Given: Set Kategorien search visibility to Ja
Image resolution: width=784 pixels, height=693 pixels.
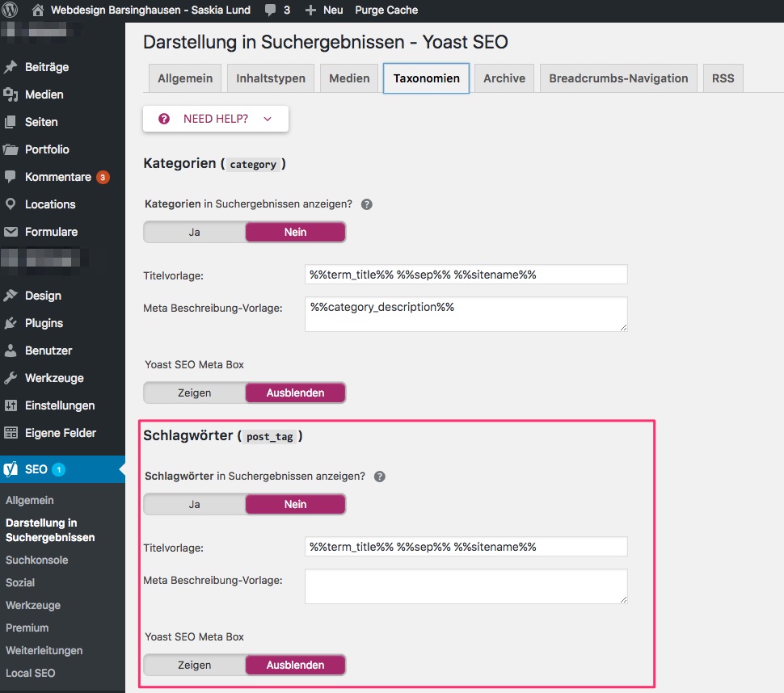Looking at the screenshot, I should [x=194, y=232].
